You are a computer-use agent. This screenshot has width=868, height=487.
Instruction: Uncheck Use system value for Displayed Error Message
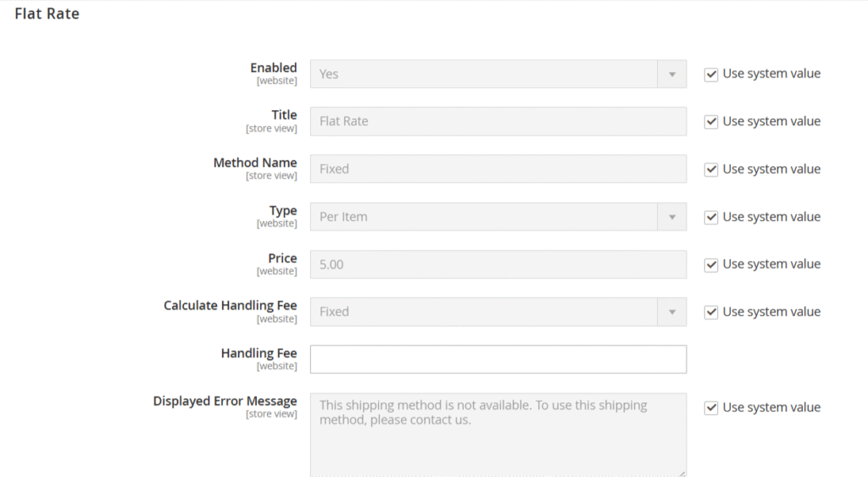711,408
